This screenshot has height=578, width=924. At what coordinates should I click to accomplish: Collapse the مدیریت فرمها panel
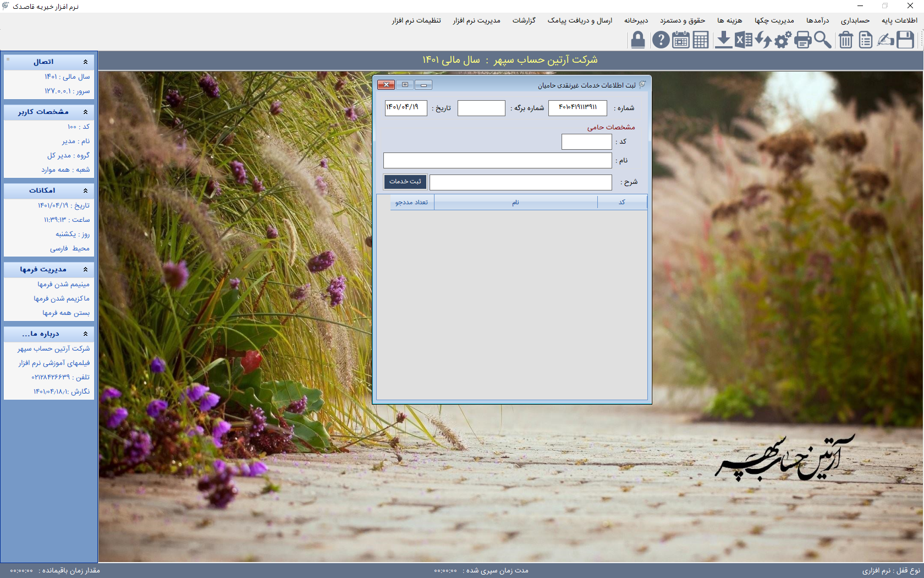click(85, 269)
